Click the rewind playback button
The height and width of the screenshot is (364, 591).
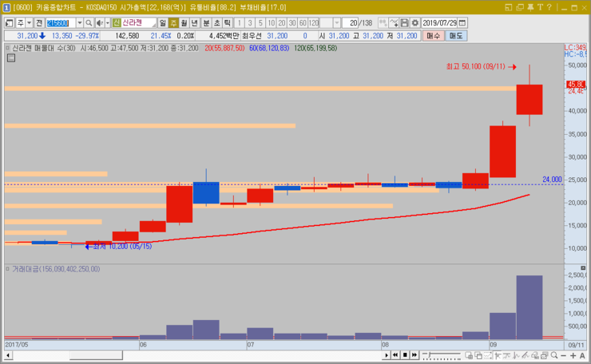point(395,355)
